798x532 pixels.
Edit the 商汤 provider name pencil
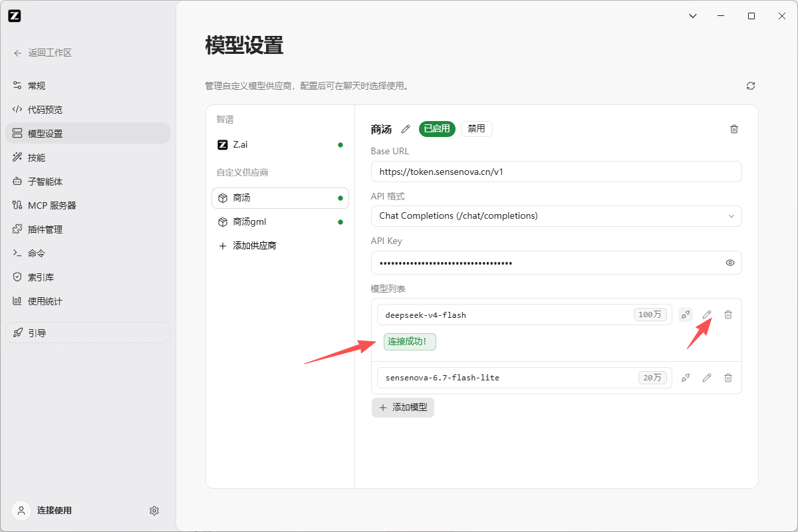point(406,129)
